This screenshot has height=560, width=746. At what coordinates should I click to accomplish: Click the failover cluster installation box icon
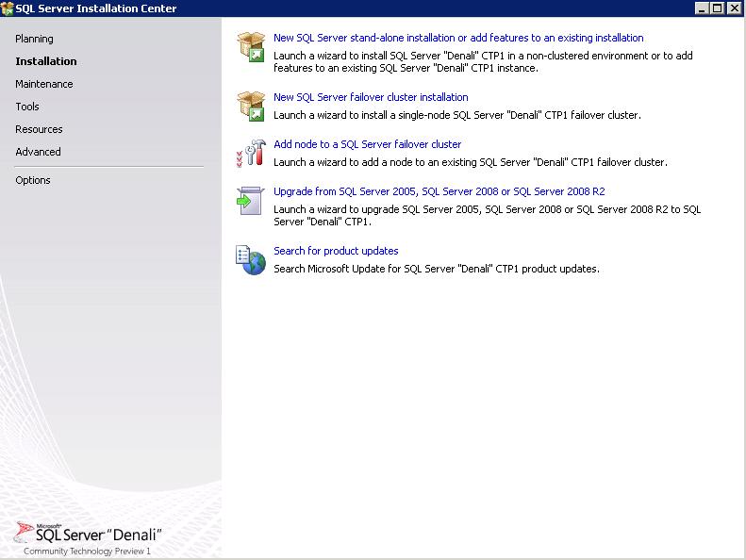click(x=252, y=106)
